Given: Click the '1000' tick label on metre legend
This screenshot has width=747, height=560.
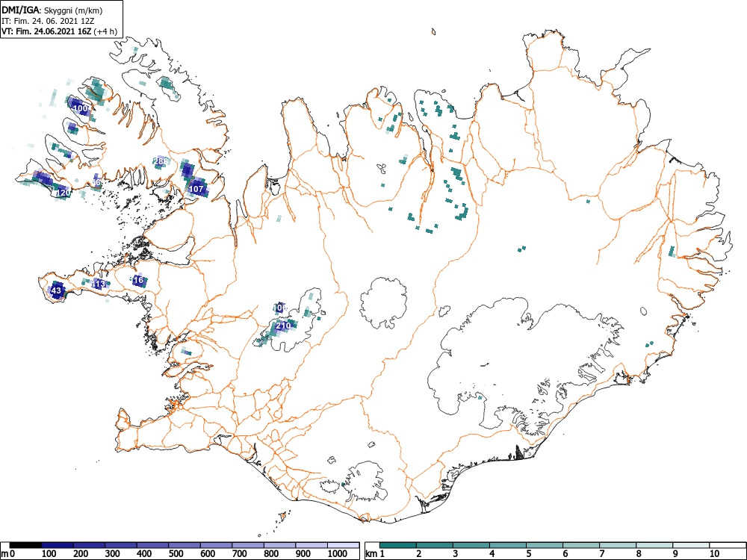Looking at the screenshot, I should point(338,554).
